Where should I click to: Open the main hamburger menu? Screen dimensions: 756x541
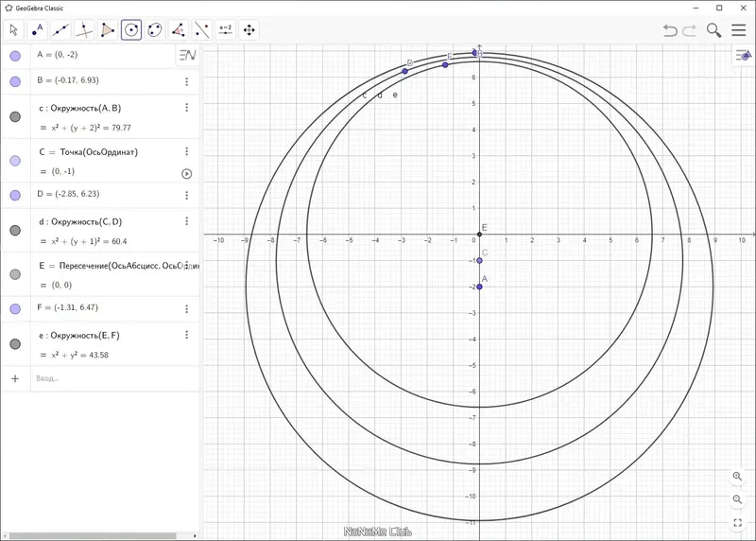click(739, 30)
